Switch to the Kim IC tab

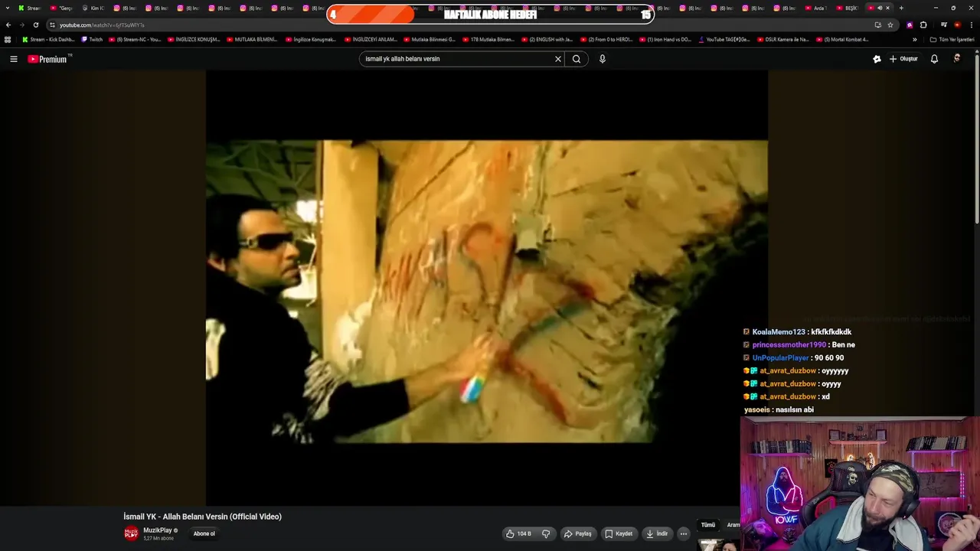[93, 8]
